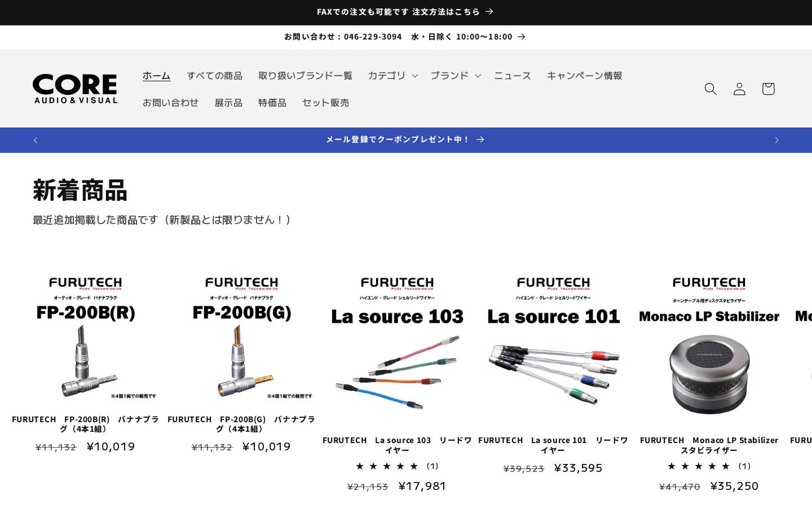The image size is (812, 508).
Task: Click the CORE Audio & Visual logo
Action: [75, 89]
